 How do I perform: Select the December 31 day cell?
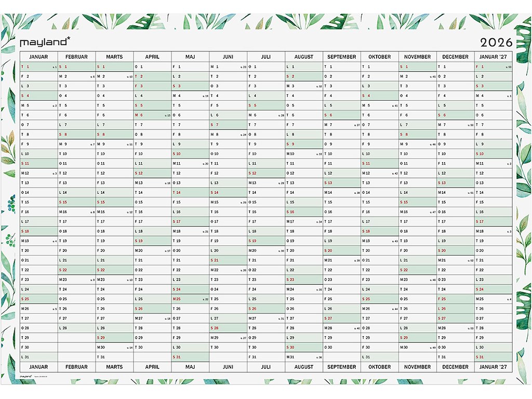(x=455, y=357)
